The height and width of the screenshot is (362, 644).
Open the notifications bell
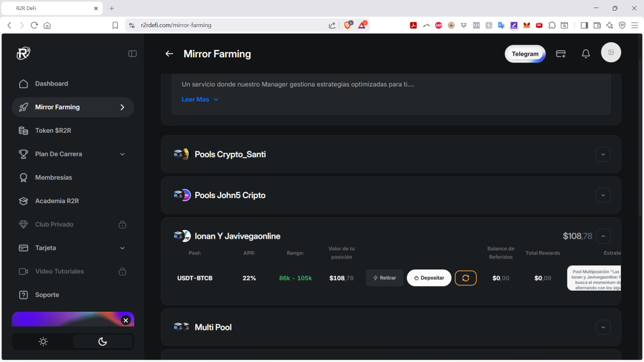pos(586,54)
